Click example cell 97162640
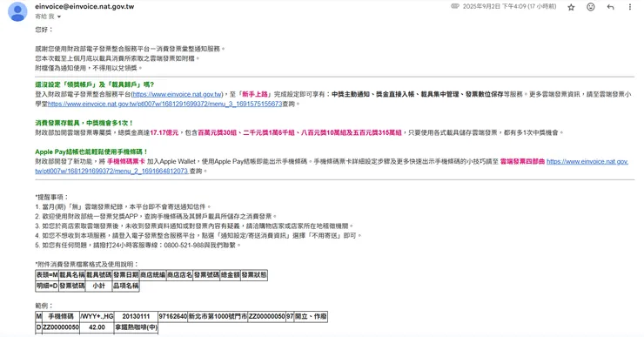644x337 pixels. coord(172,316)
